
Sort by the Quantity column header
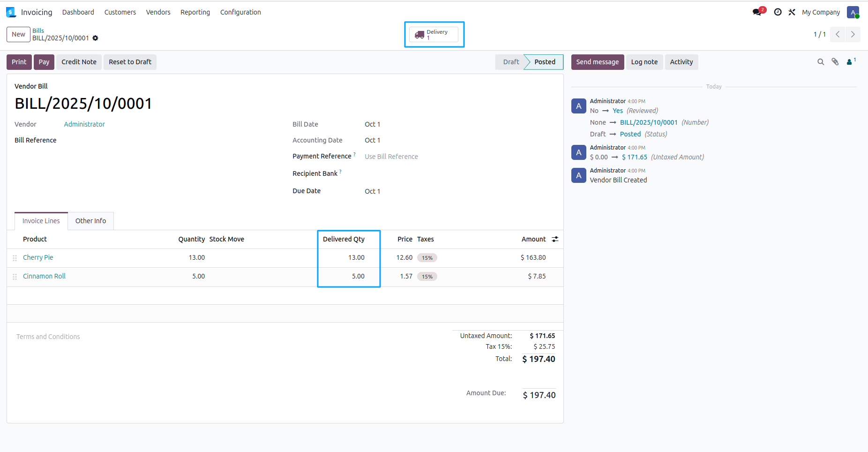pyautogui.click(x=191, y=239)
